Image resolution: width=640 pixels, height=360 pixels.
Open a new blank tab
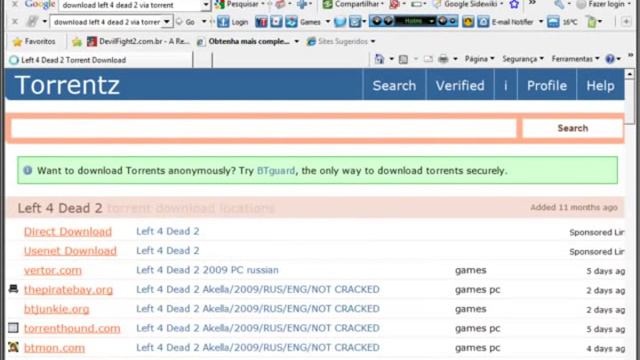202,60
